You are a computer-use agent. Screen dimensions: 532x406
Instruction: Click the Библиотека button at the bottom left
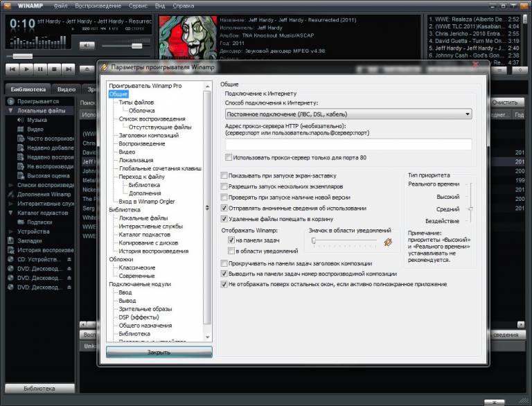tap(39, 389)
